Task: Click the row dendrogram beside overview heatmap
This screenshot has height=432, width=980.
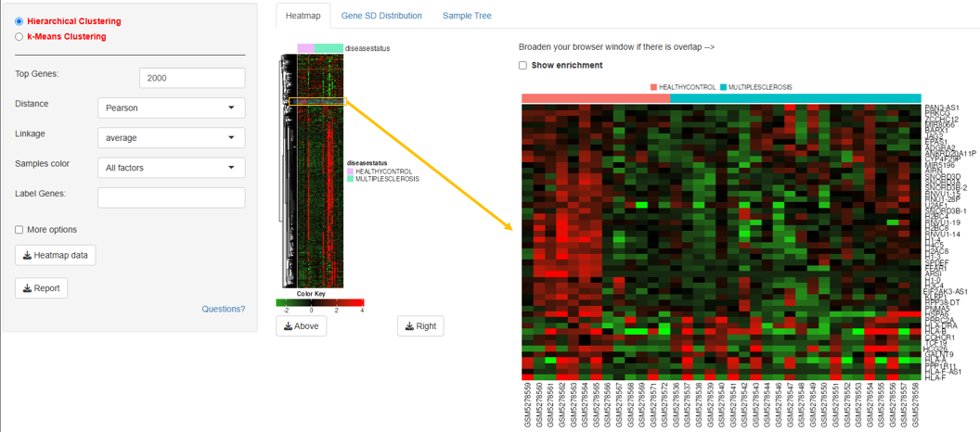Action: click(x=286, y=172)
